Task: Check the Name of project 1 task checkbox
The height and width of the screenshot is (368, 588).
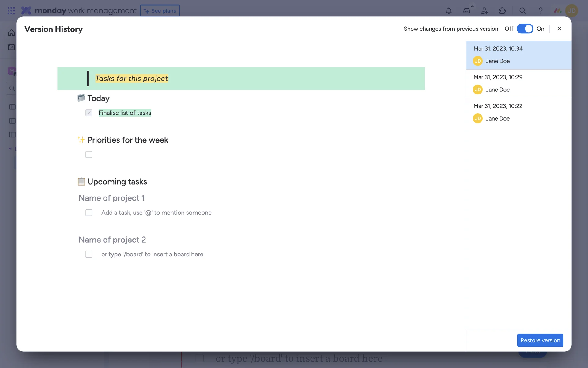Action: tap(89, 213)
